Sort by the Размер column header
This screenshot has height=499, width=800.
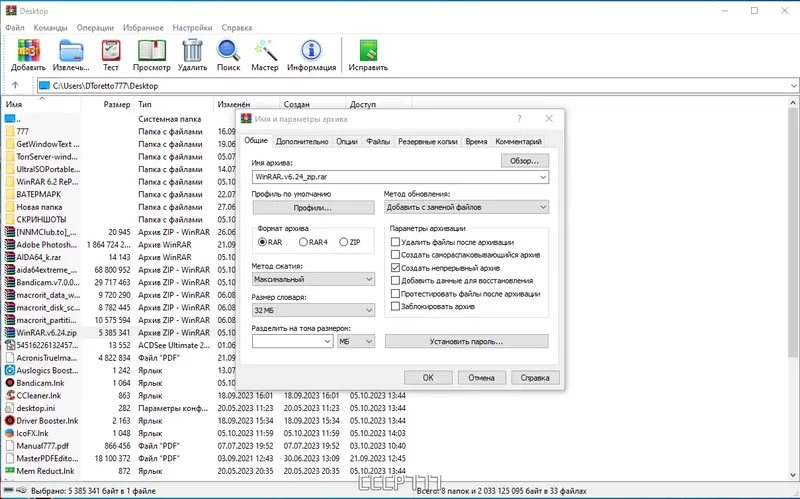point(117,104)
